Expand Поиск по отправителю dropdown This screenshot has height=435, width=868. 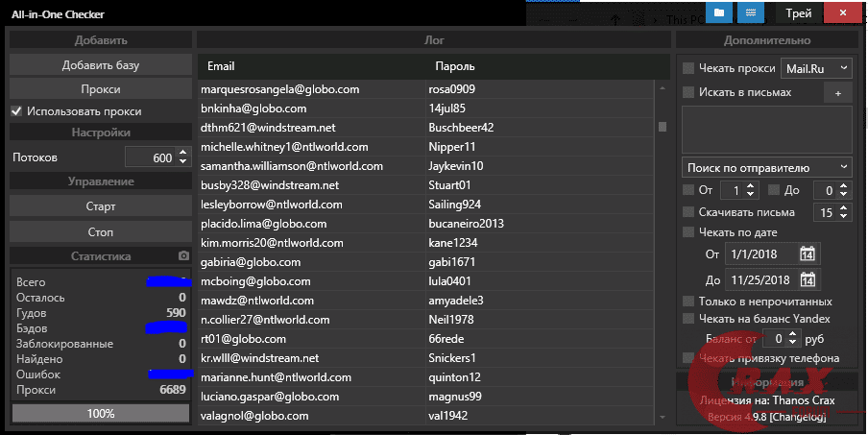[x=766, y=168]
